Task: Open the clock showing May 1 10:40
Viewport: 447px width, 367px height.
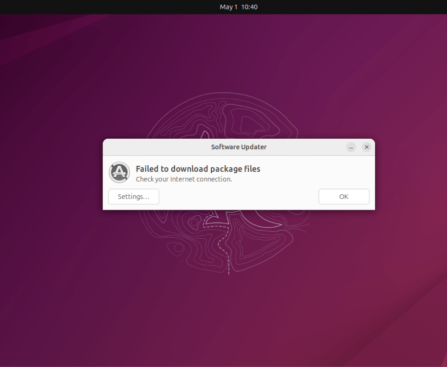Action: click(239, 7)
